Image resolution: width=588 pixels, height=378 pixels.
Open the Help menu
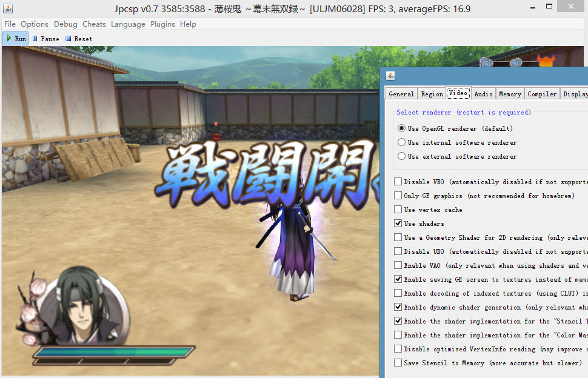[189, 24]
